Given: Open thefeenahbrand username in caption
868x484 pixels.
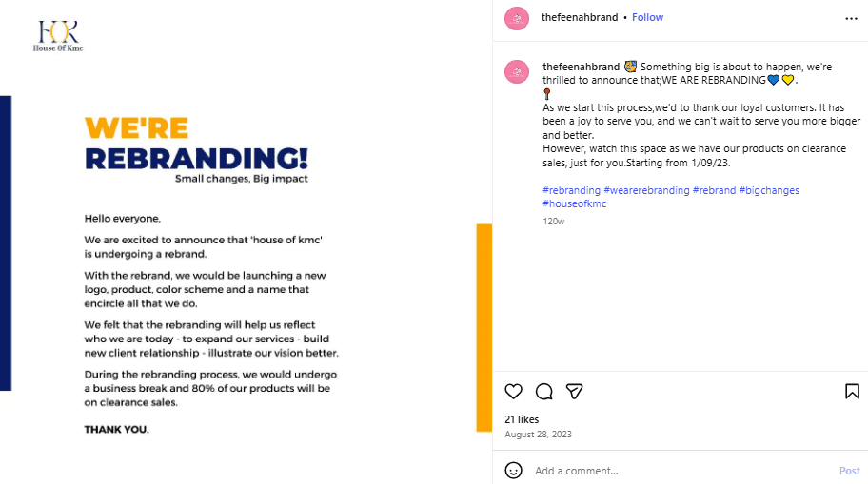Looking at the screenshot, I should (x=581, y=67).
